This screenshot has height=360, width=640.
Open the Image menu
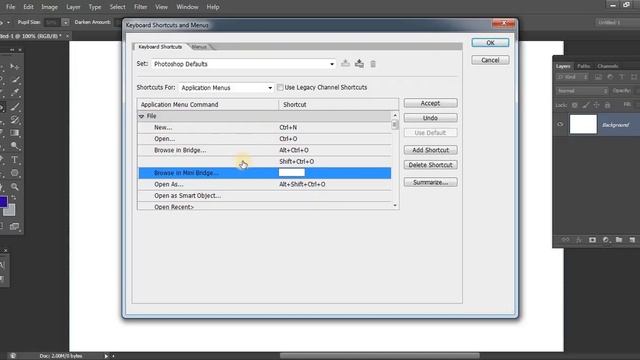49,7
